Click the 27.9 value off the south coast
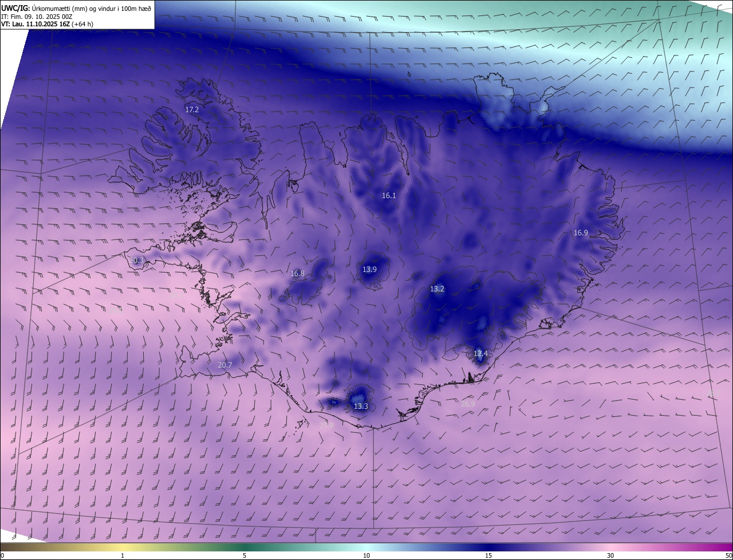This screenshot has width=733, height=560. (326, 425)
